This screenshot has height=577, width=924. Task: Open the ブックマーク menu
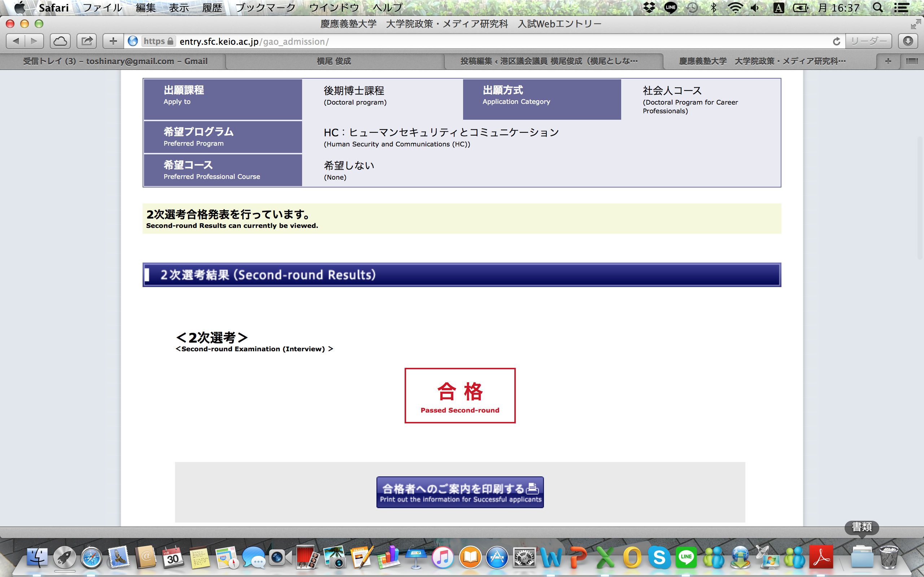point(265,8)
